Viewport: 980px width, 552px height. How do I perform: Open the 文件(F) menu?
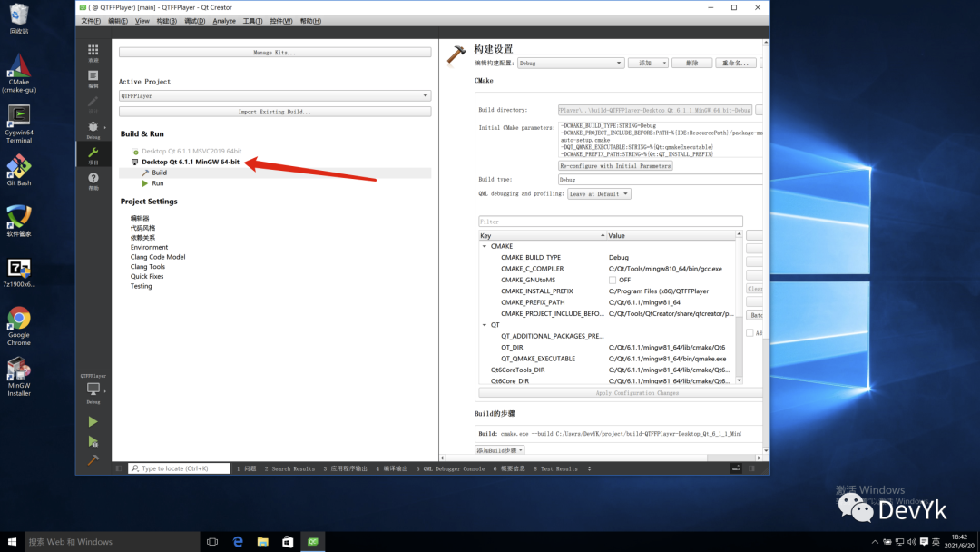(91, 21)
